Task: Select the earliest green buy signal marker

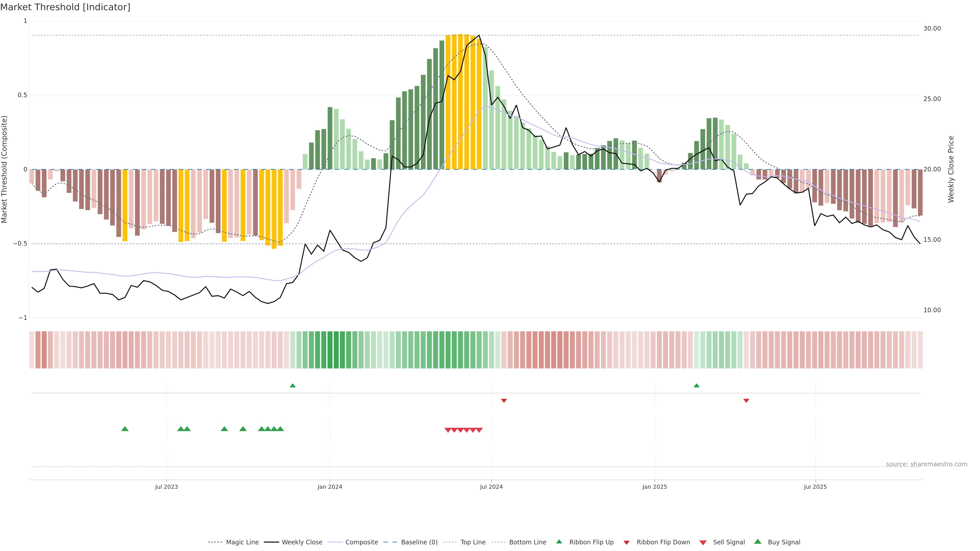Action: coord(125,429)
